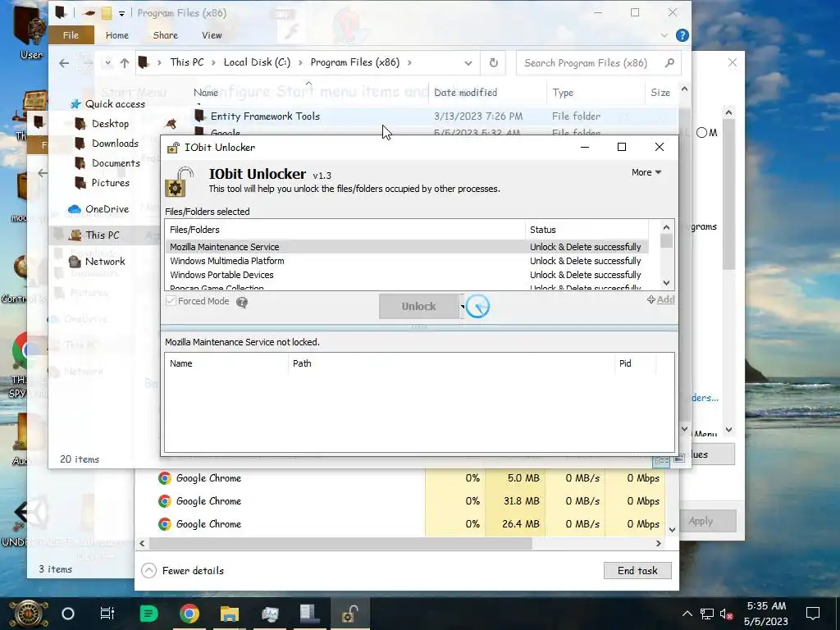
Task: Select Windows Multimedia Platform row
Action: (x=407, y=261)
